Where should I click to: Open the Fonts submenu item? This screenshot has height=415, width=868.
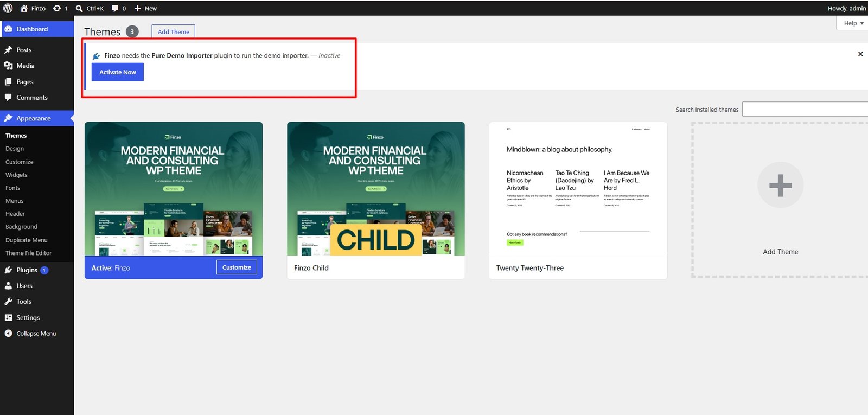(x=12, y=188)
